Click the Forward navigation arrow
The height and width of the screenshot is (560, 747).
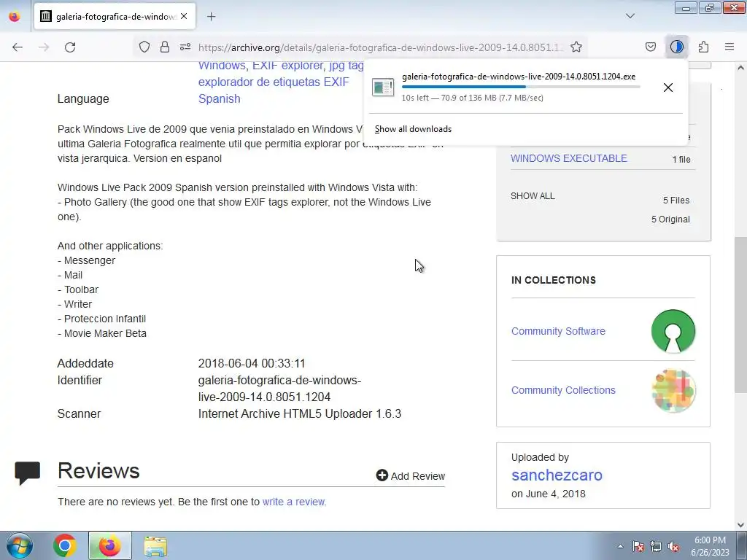tap(44, 47)
